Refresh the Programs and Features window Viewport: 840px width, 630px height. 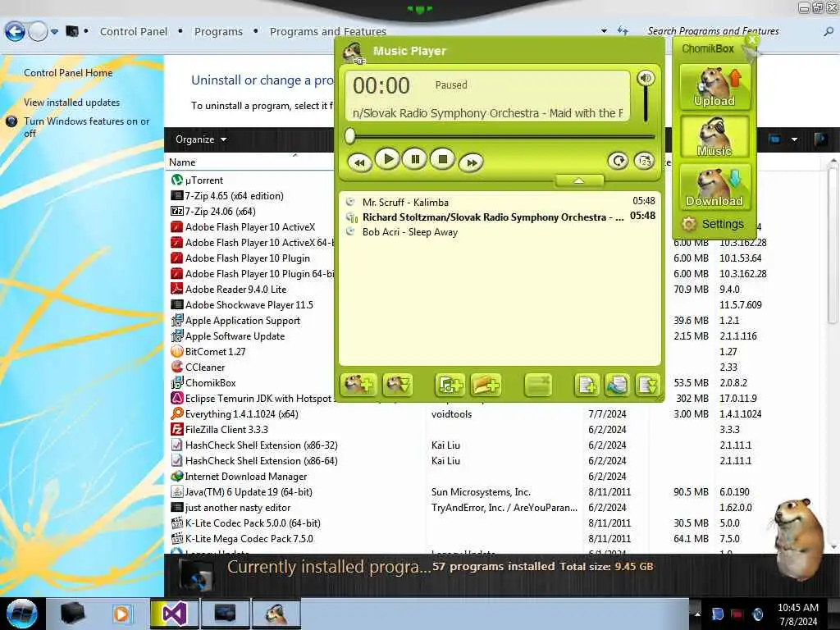pos(623,31)
